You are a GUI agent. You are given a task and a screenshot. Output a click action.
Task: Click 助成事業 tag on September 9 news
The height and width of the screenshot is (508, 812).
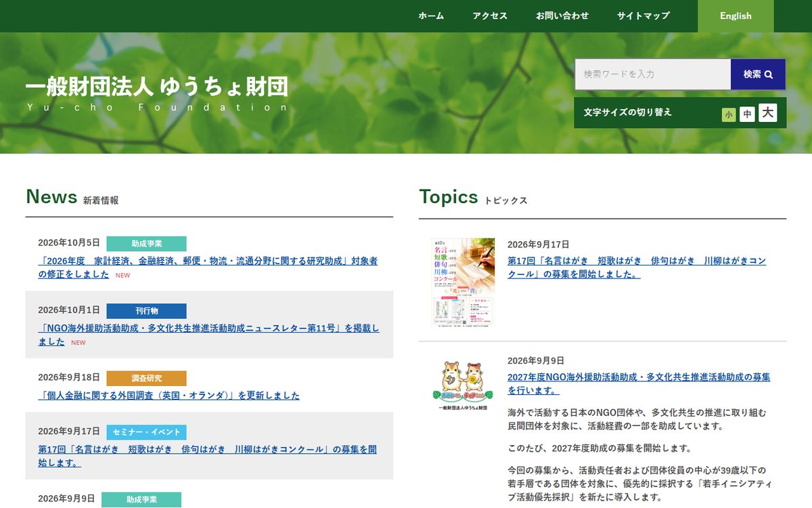141,500
